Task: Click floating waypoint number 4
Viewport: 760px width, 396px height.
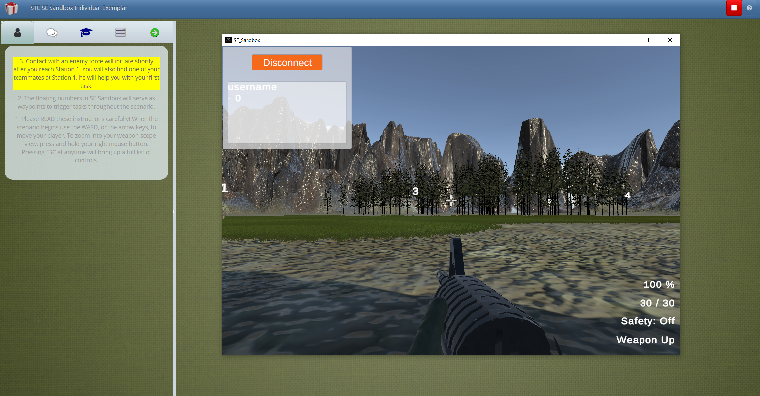Action: 627,195
